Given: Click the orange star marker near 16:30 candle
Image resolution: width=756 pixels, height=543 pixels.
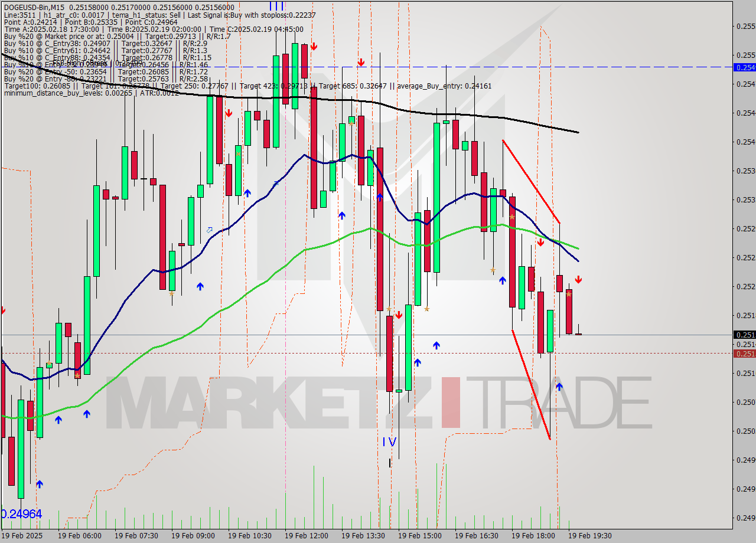Looking at the screenshot, I should (x=511, y=217).
